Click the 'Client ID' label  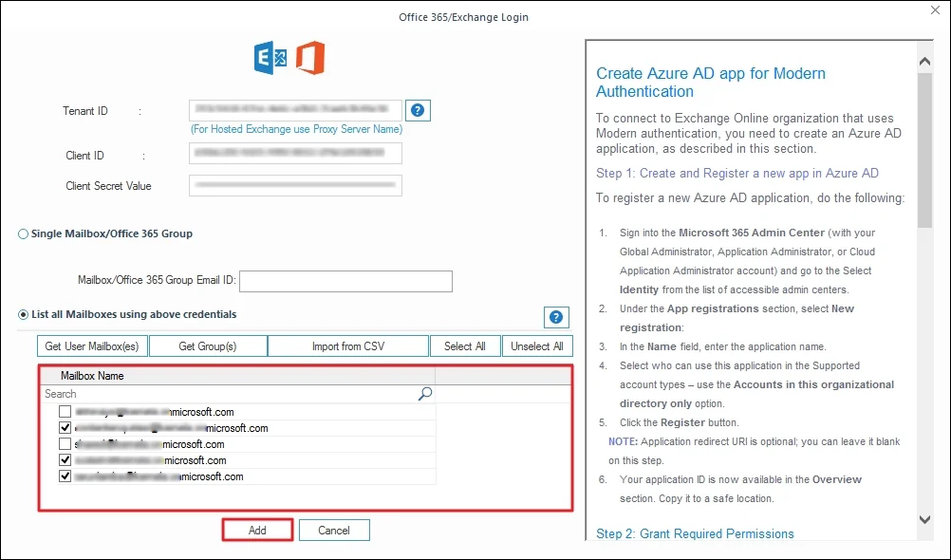(x=84, y=156)
